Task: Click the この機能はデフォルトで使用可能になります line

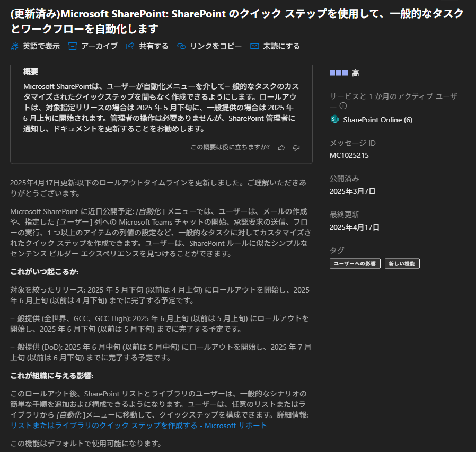Action: [86, 444]
